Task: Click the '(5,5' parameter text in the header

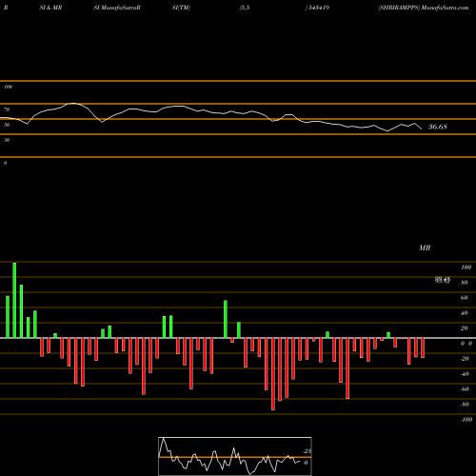Action: (245, 8)
